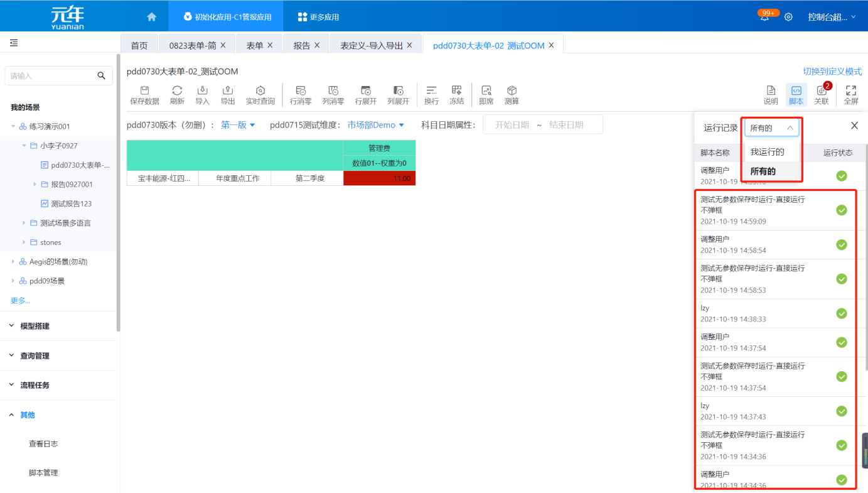Click the 冻结 freeze icon

pos(456,90)
